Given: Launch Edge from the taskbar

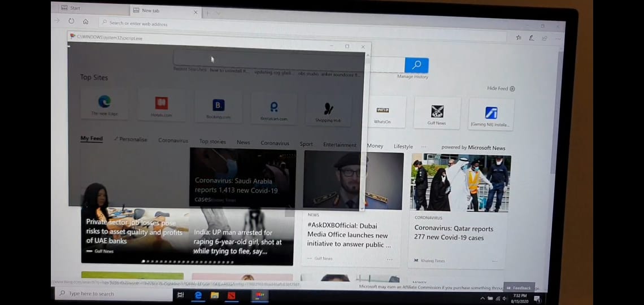Looking at the screenshot, I should coord(198,295).
